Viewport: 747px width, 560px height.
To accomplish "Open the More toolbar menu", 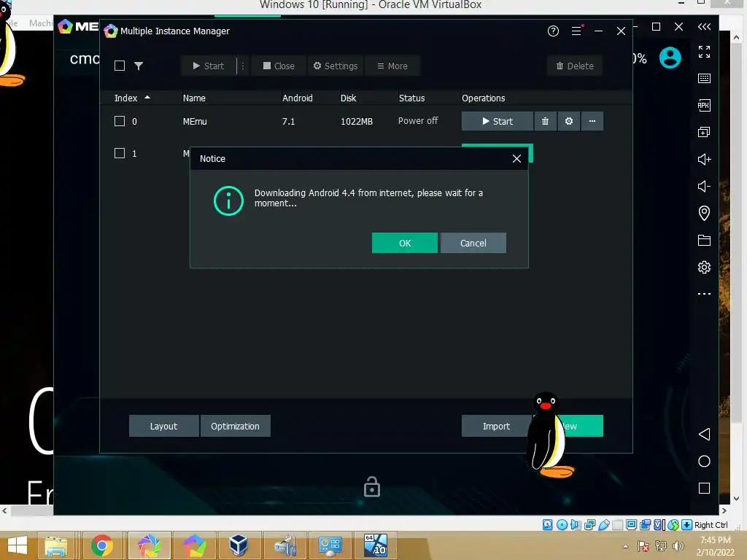I will tap(392, 66).
